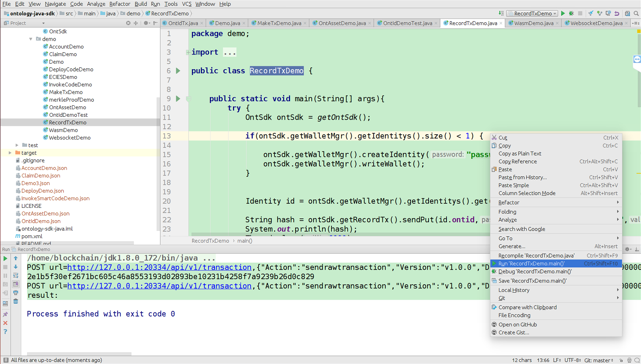Show hidden editor tabs list

[636, 23]
